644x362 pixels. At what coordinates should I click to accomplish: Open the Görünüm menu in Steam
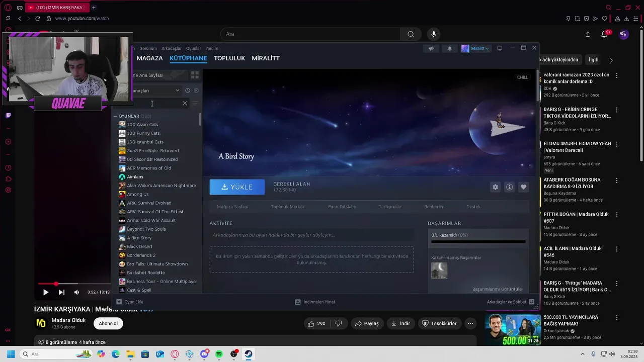click(x=148, y=49)
